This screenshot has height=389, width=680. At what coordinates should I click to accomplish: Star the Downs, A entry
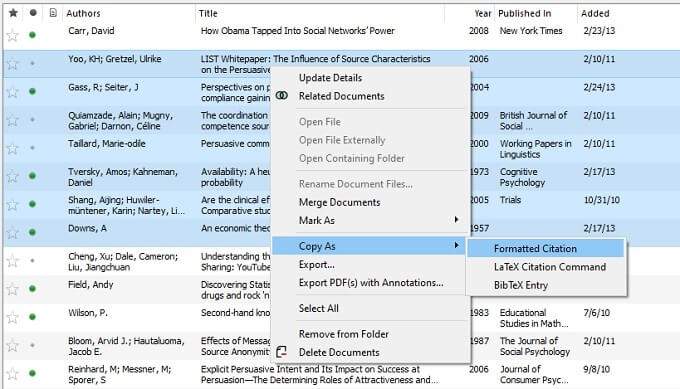tap(13, 232)
